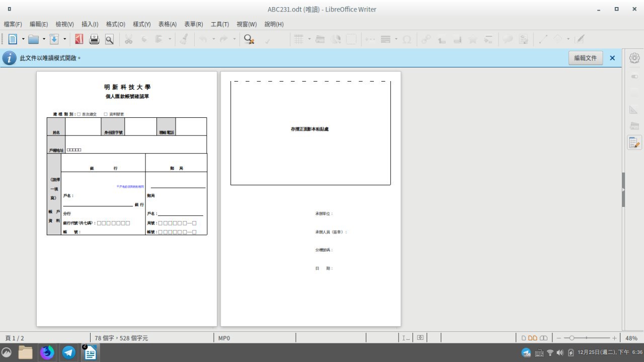
Task: Open the sidebar Manage Changes icon
Action: [634, 142]
